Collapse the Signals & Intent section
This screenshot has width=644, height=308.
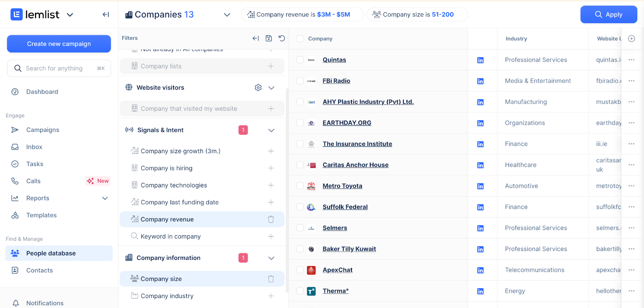[271, 130]
